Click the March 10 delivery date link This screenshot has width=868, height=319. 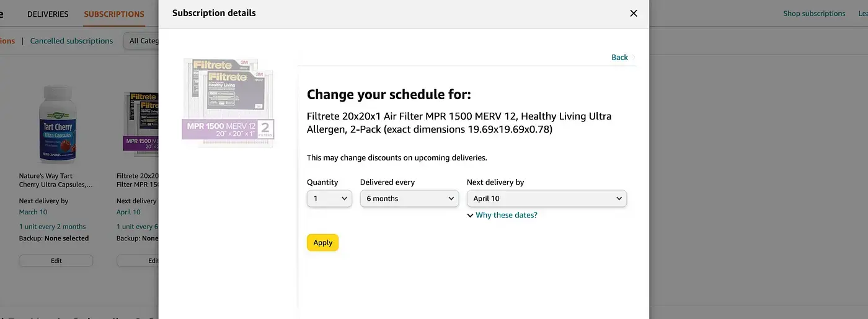click(33, 212)
